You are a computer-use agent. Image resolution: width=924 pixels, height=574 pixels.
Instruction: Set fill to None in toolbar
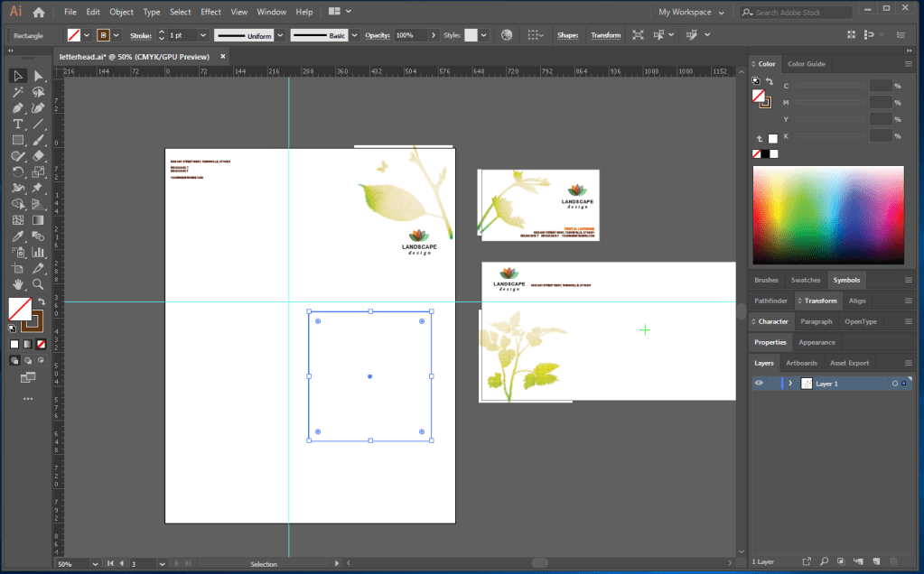click(39, 344)
